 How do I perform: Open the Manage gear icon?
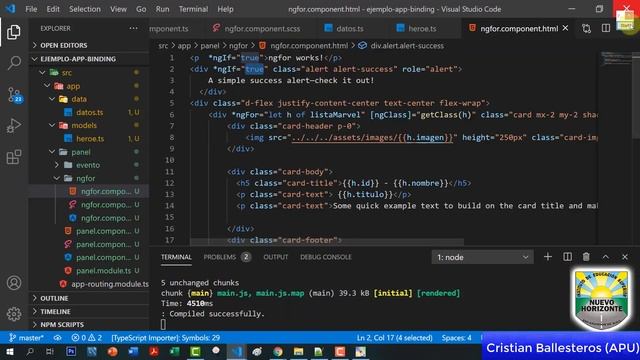pos(14,313)
